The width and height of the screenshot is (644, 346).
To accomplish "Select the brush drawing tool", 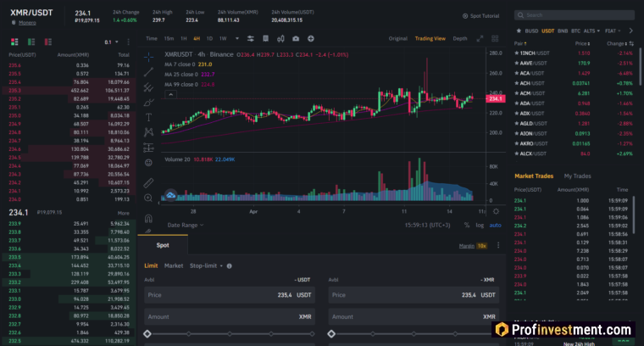I will point(148,103).
